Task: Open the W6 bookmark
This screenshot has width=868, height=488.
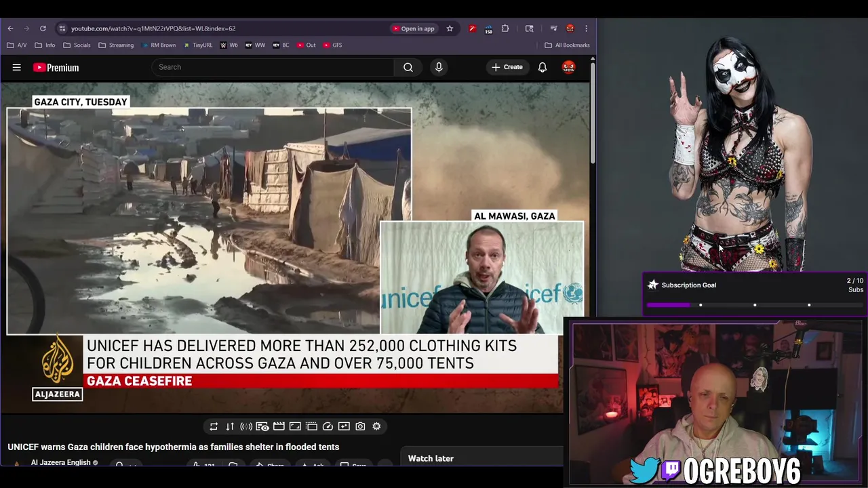Action: pyautogui.click(x=229, y=45)
